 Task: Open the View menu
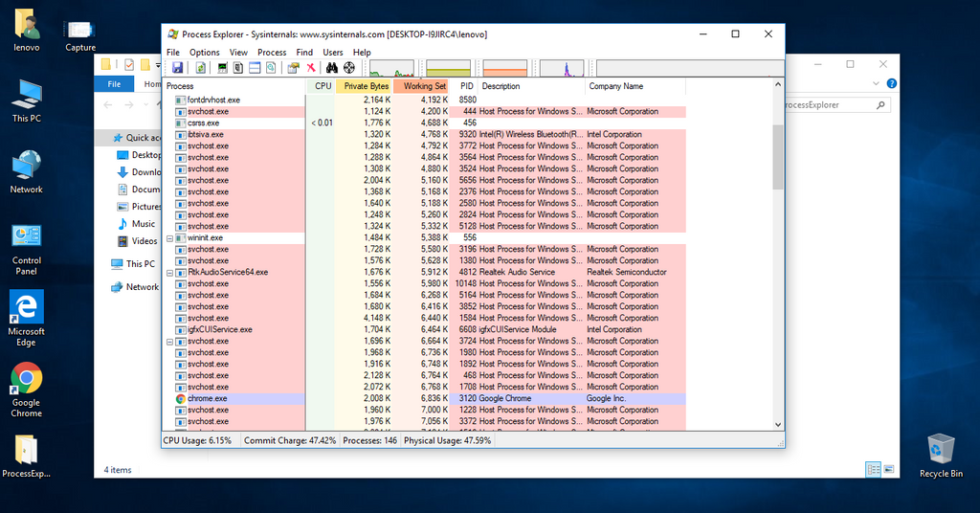[238, 53]
